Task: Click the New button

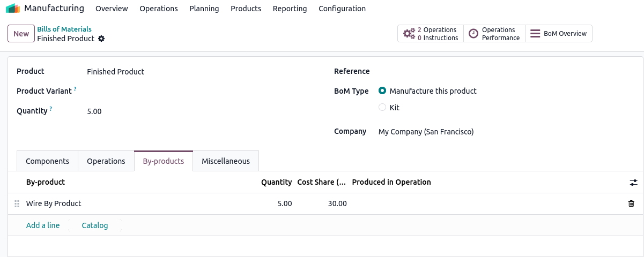Action: 21,34
